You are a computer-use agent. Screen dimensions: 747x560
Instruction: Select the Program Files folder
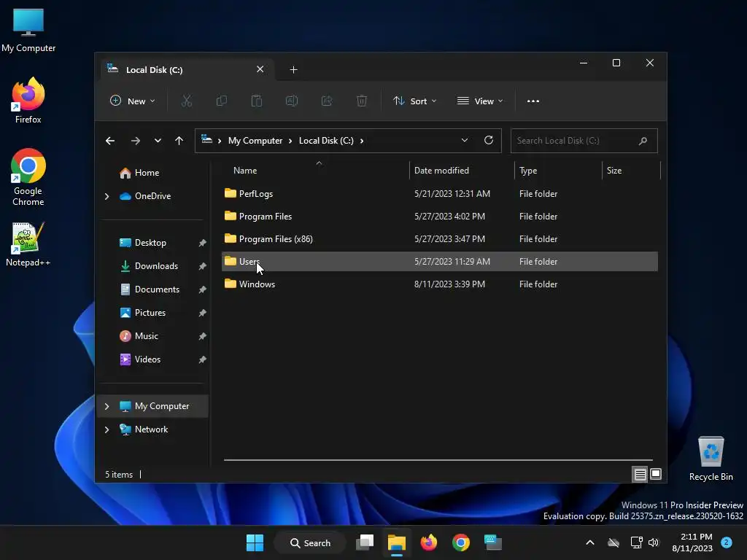pos(440,216)
